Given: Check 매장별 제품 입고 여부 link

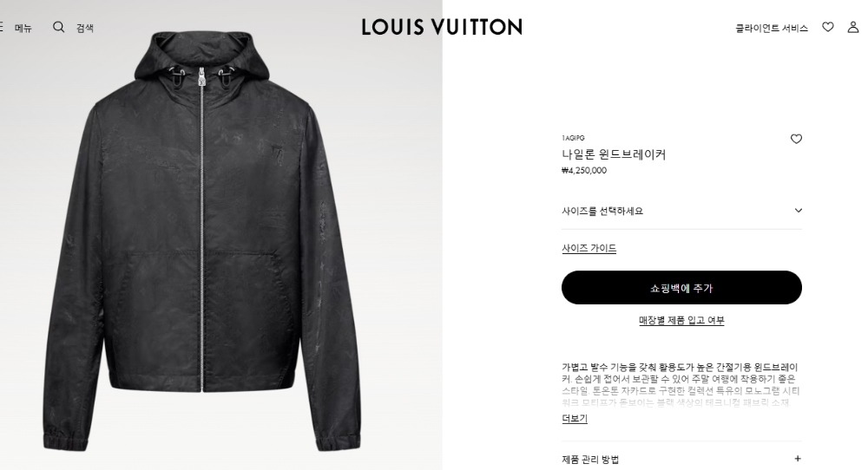Looking at the screenshot, I should click(681, 320).
